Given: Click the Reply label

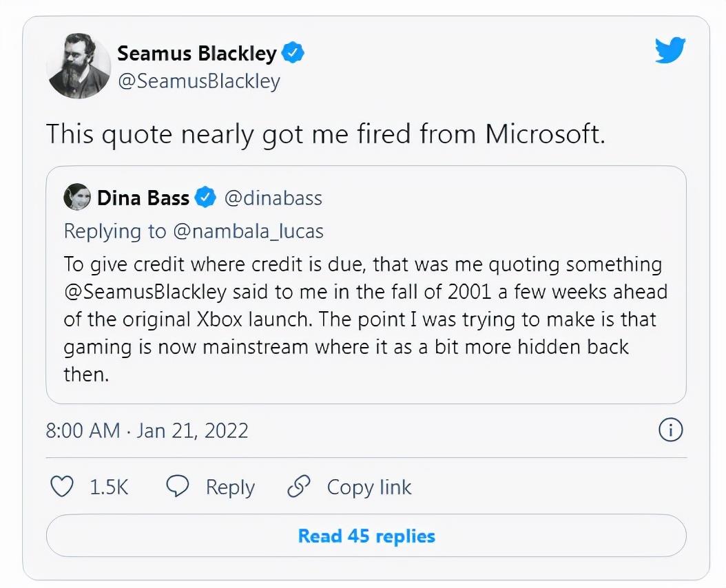Looking at the screenshot, I should click(230, 487).
